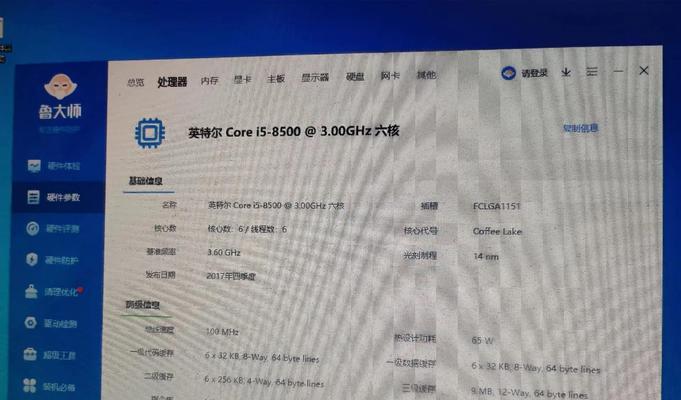Click the FCLGA1151 socket value

[x=497, y=206]
